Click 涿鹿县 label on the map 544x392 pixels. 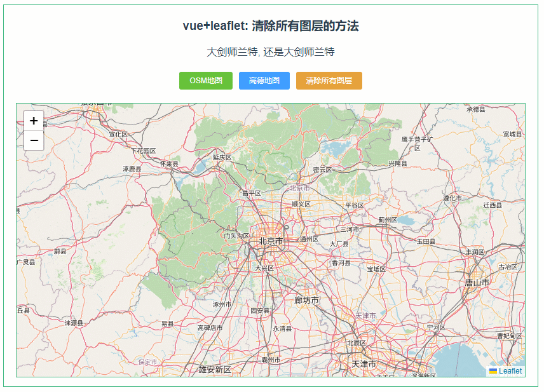[132, 169]
